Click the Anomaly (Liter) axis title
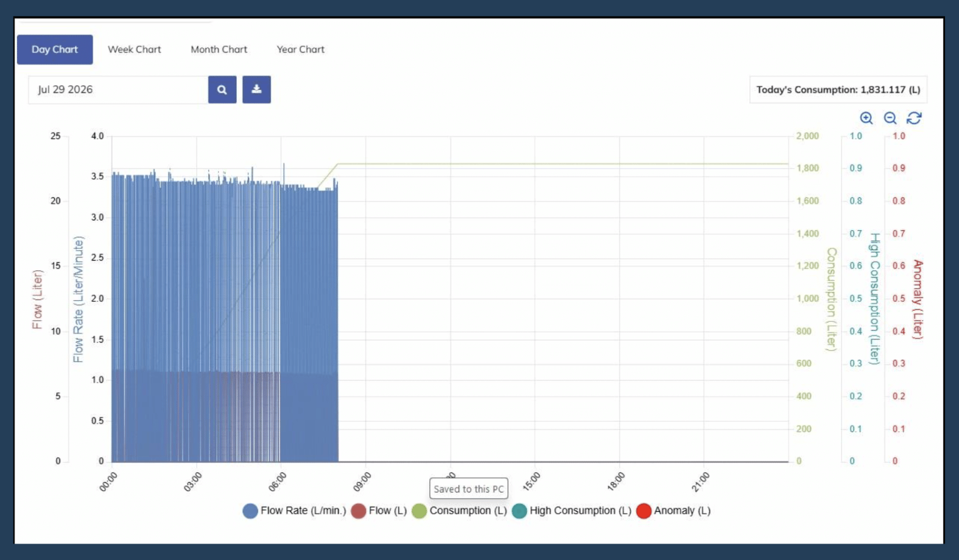 (x=918, y=299)
